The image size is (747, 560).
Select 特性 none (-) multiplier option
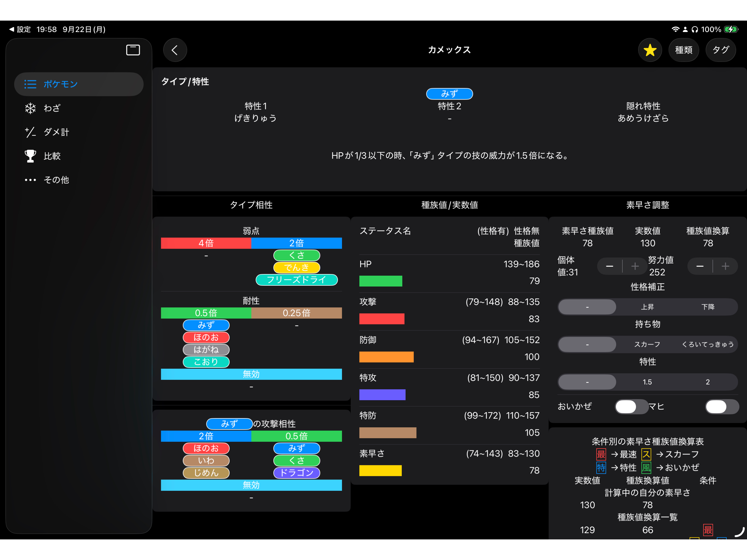(x=587, y=382)
